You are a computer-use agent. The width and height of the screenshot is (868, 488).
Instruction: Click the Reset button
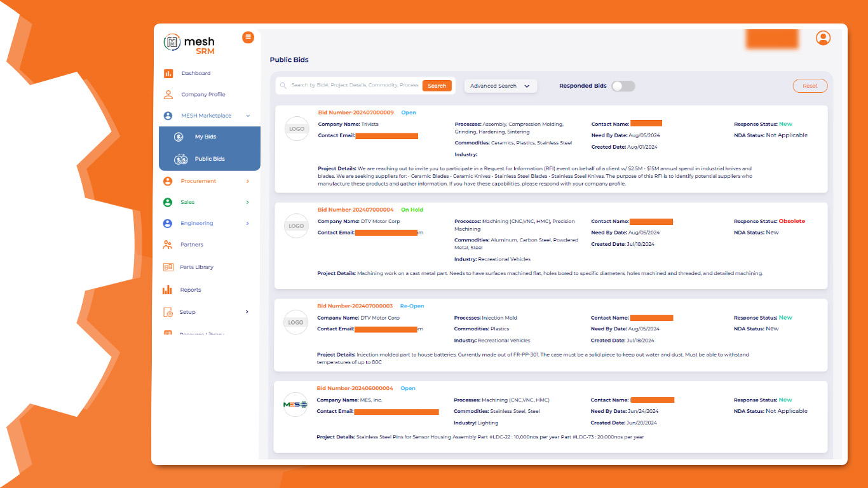click(x=810, y=86)
